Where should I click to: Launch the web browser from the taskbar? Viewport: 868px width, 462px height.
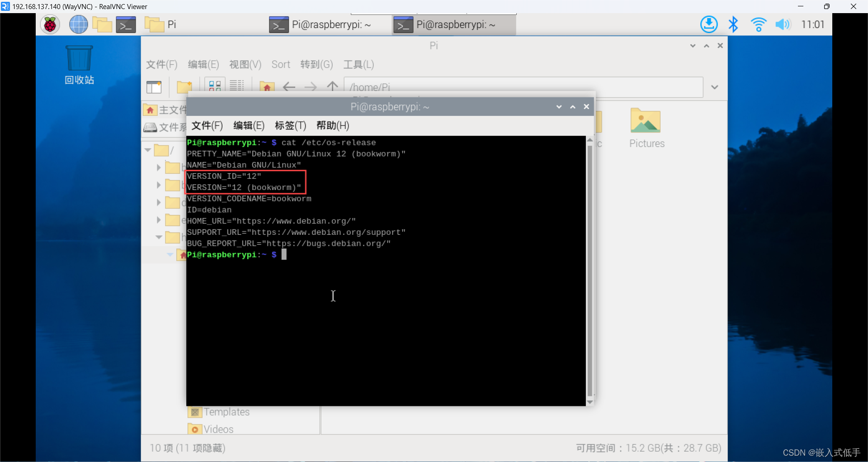click(x=78, y=24)
